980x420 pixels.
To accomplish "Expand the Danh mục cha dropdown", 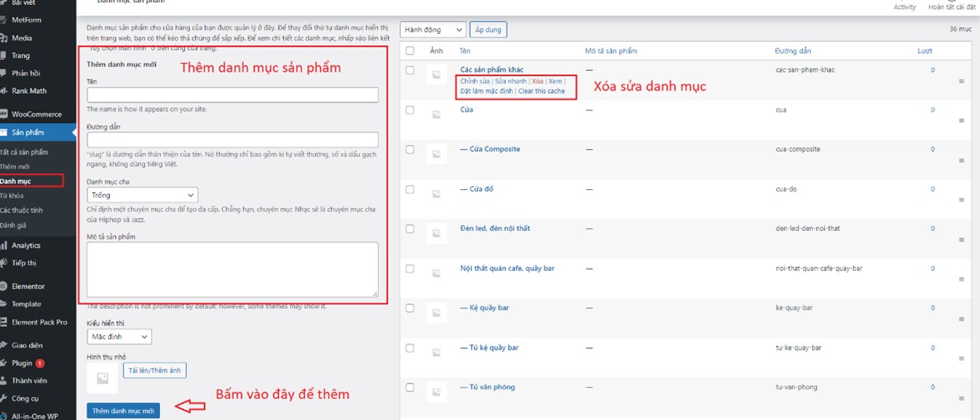I will [x=142, y=195].
